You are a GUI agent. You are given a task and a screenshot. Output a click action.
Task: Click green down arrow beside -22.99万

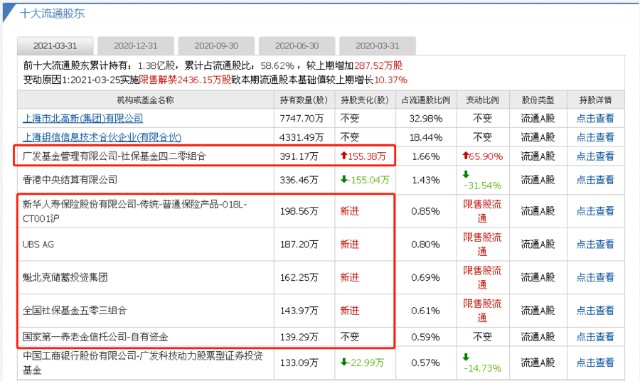coord(344,362)
